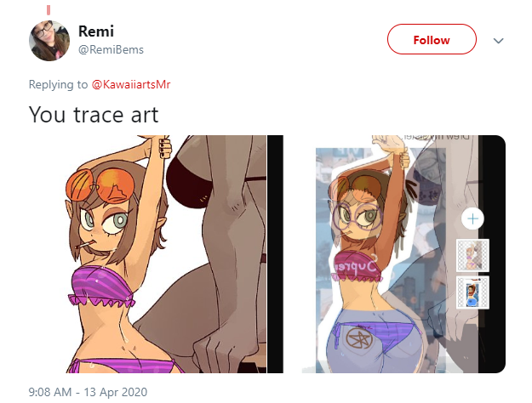Viewport: 532px width, 403px height.
Task: Open the Remi display name link
Action: tap(96, 31)
